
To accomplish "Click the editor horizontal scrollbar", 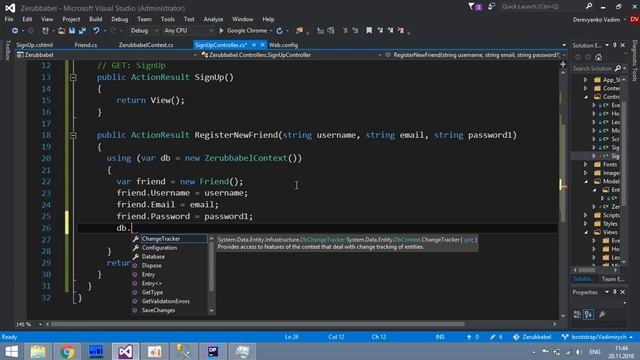I will [257, 324].
